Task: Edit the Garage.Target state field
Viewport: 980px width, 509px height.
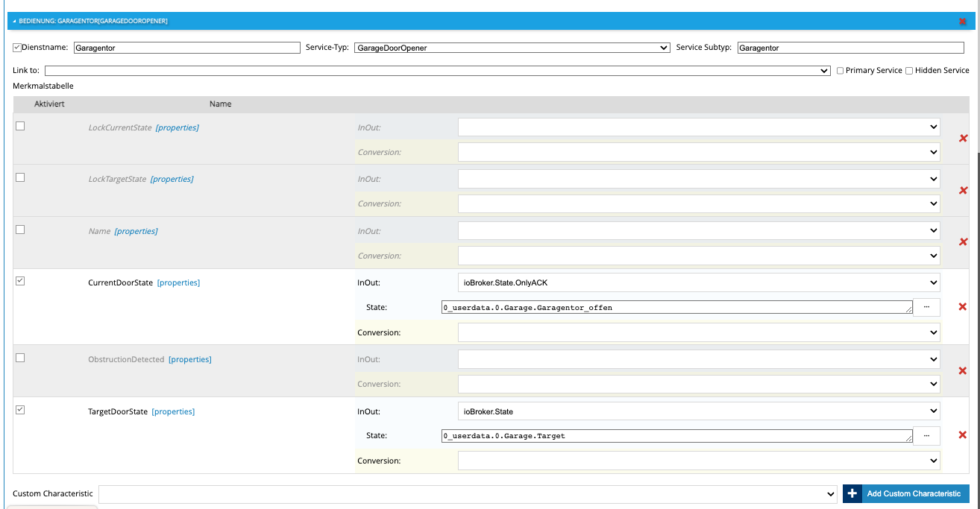Action: click(677, 435)
